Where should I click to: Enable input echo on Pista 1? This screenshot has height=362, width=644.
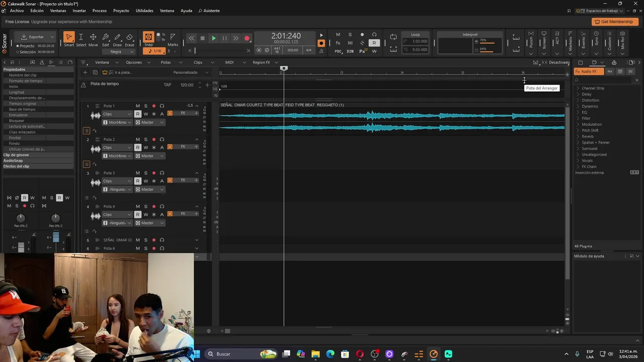tap(162, 106)
